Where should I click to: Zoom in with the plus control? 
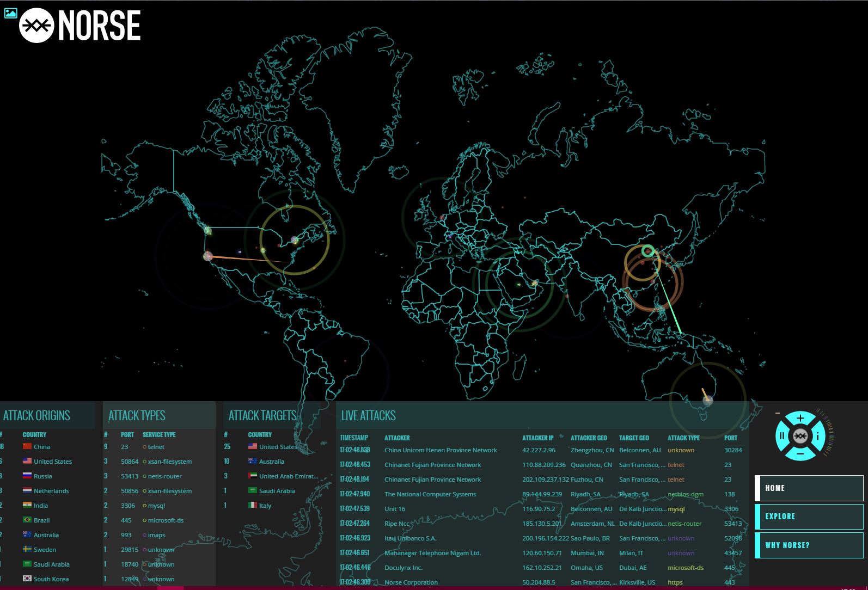pyautogui.click(x=800, y=418)
